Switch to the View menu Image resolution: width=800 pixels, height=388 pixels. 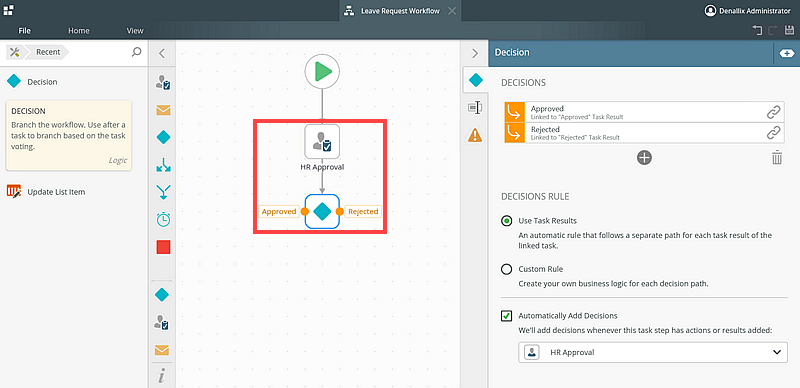(135, 31)
